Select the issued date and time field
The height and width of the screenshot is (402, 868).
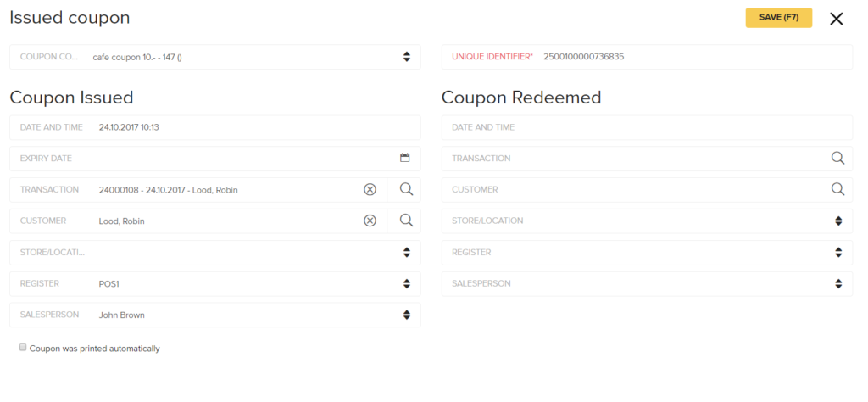pos(214,127)
